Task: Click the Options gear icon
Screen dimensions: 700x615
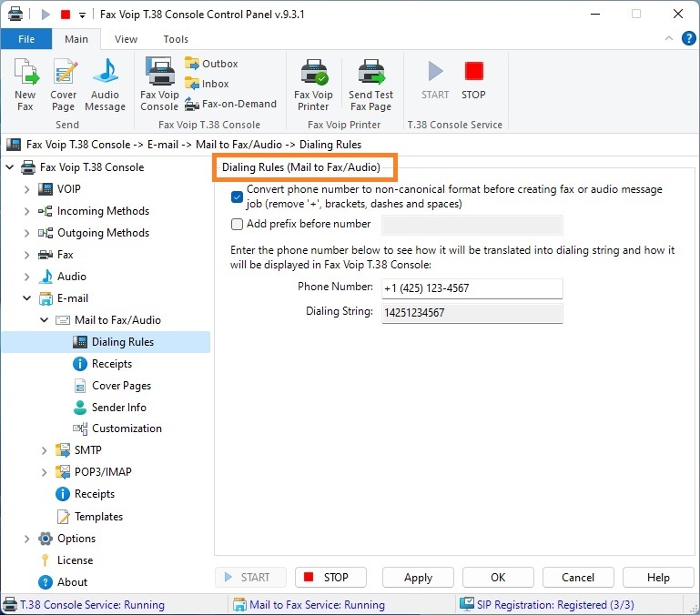Action: tap(46, 539)
